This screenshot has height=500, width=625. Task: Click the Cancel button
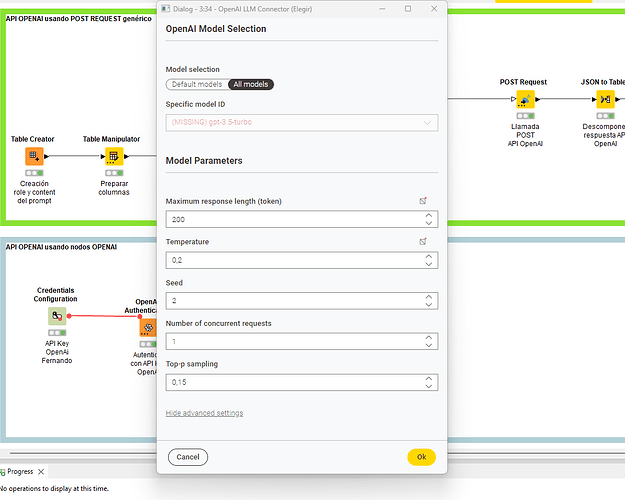tap(188, 457)
